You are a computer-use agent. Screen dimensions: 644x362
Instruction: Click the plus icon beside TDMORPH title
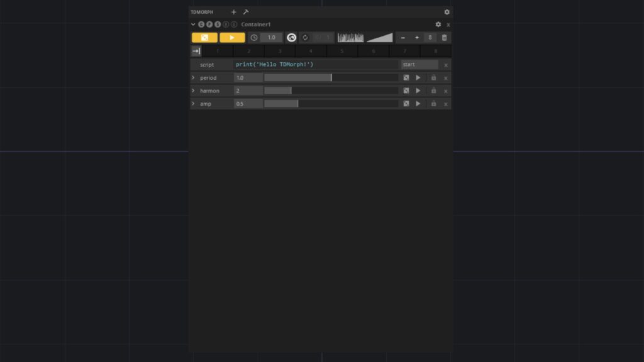click(x=234, y=12)
